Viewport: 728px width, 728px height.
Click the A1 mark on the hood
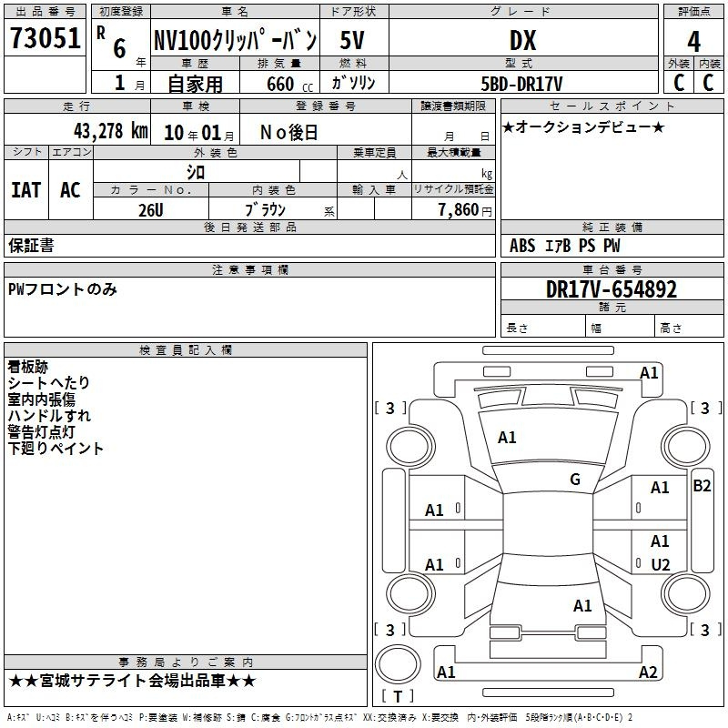tap(507, 438)
